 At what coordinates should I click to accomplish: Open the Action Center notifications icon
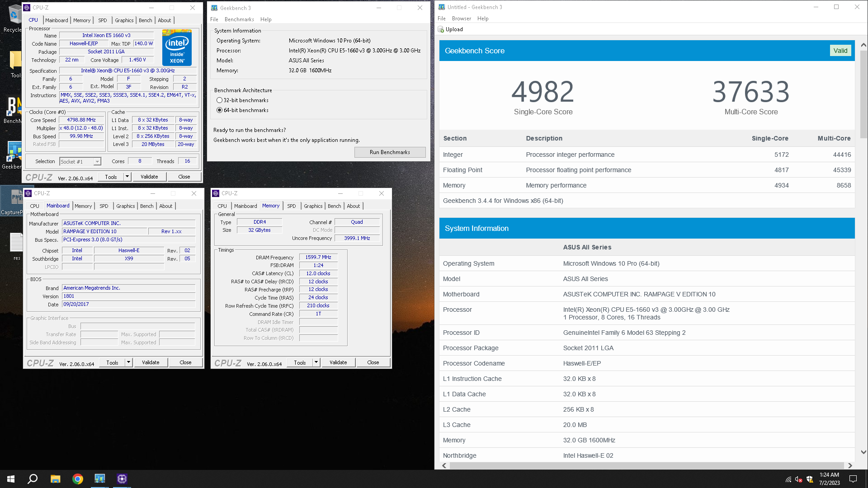(x=853, y=479)
